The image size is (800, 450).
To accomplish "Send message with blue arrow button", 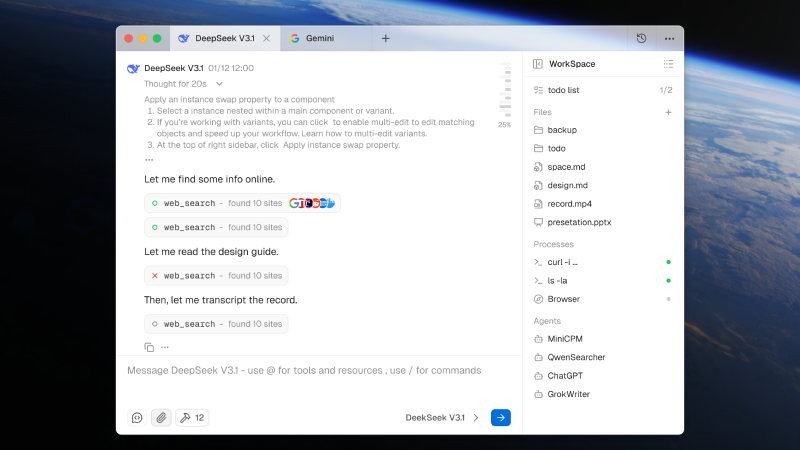I will tap(501, 418).
